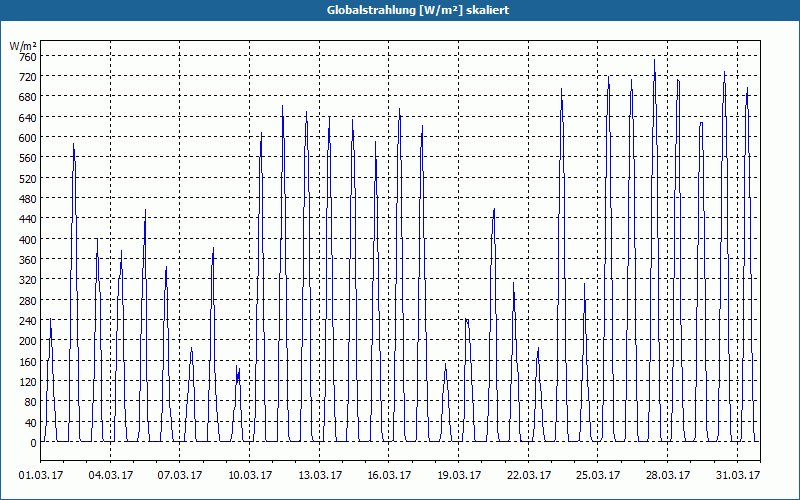Click the 320 y-axis value
Screen dimensions: 800x500
(x=28, y=280)
